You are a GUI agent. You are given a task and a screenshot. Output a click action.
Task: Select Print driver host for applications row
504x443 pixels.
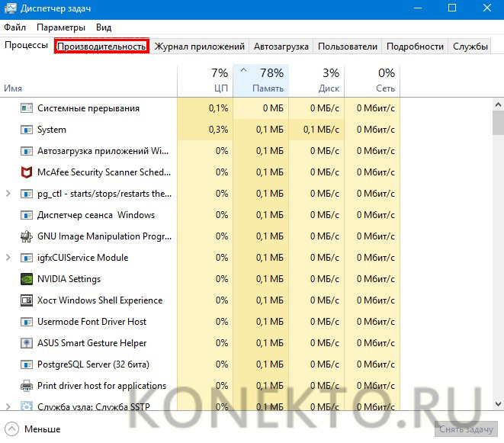(x=200, y=386)
